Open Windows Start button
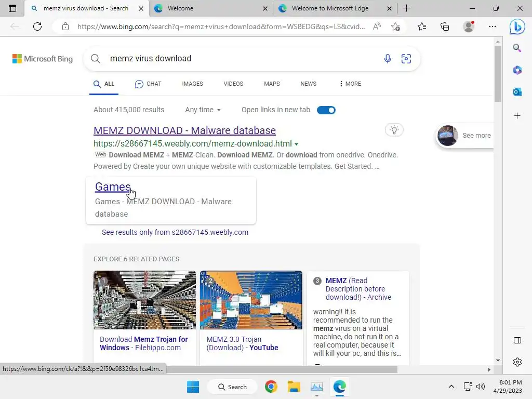The height and width of the screenshot is (399, 532). point(193,387)
